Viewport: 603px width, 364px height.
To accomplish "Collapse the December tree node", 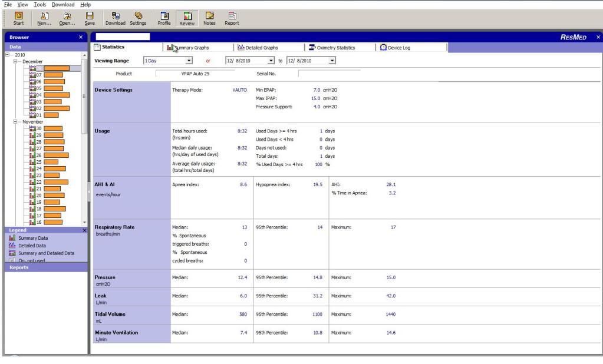I will tap(15, 61).
